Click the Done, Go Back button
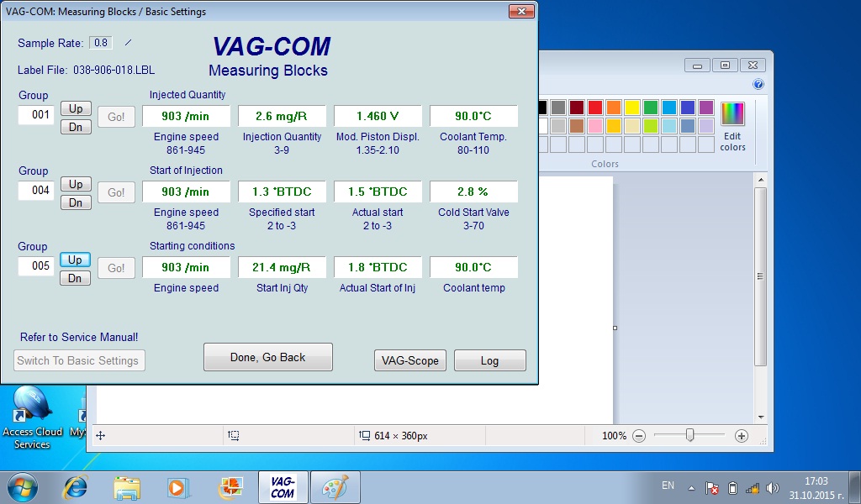The height and width of the screenshot is (504, 861). point(268,357)
